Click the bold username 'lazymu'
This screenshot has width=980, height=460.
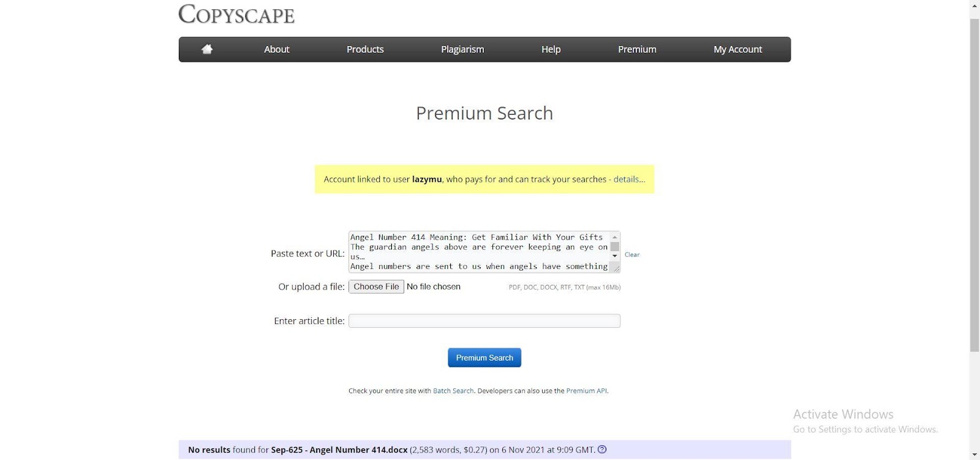(427, 179)
